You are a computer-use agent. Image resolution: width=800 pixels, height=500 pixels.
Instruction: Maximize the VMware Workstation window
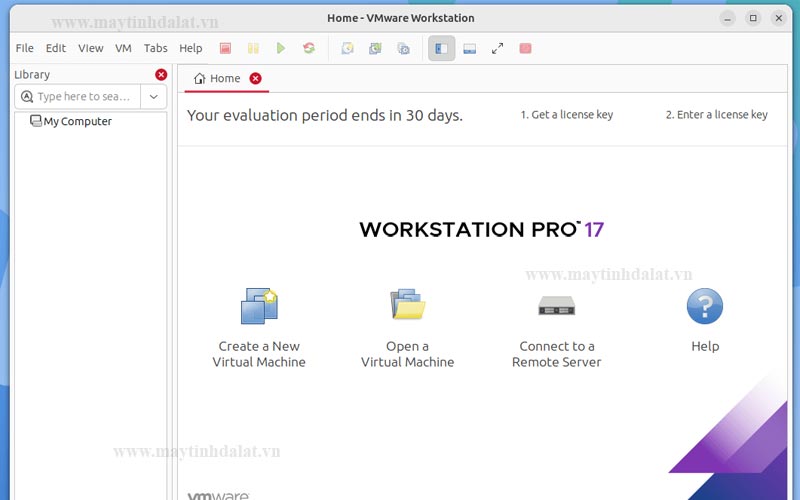click(753, 18)
